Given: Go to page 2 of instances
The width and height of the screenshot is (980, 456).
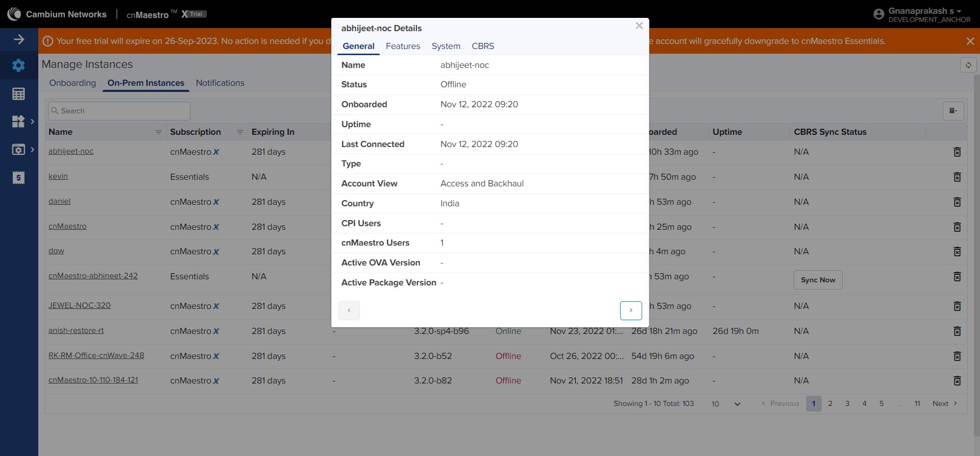Looking at the screenshot, I should pyautogui.click(x=830, y=404).
